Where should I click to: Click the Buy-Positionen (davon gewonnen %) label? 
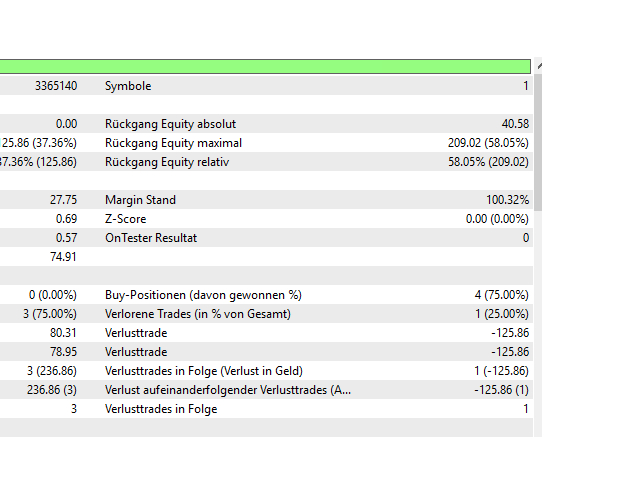tap(203, 295)
